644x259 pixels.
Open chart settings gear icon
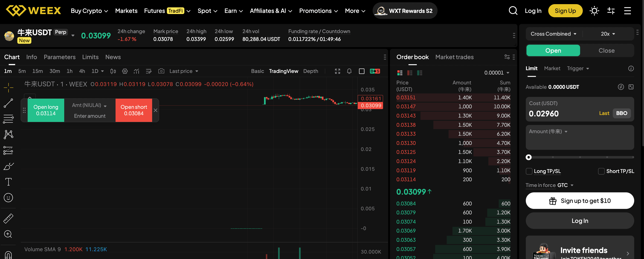pyautogui.click(x=125, y=71)
